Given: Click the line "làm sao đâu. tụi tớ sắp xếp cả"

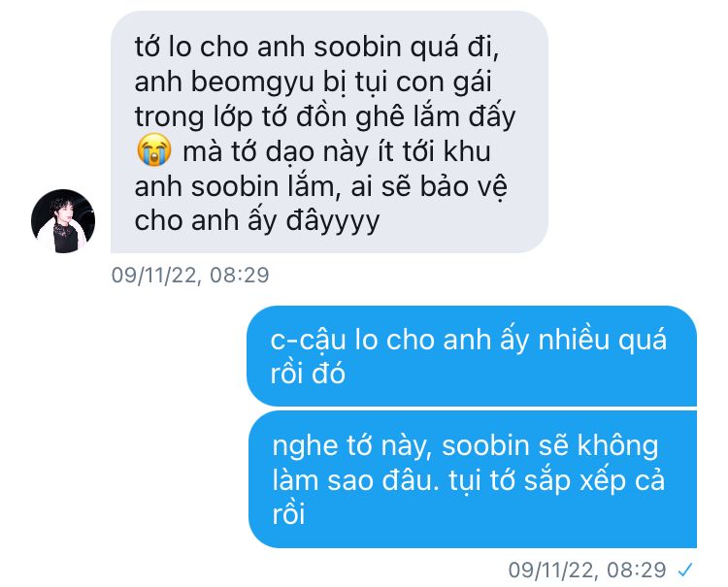Looking at the screenshot, I should coord(469,480).
